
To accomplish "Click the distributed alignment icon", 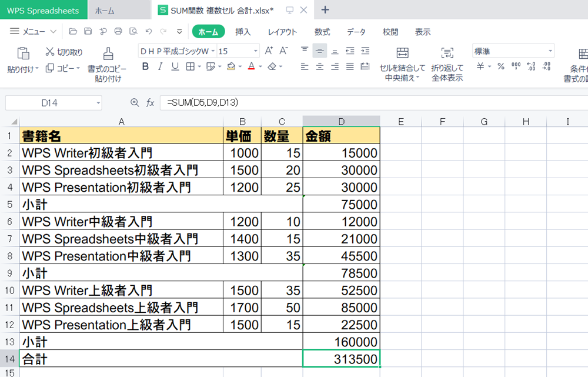I will coord(365,66).
